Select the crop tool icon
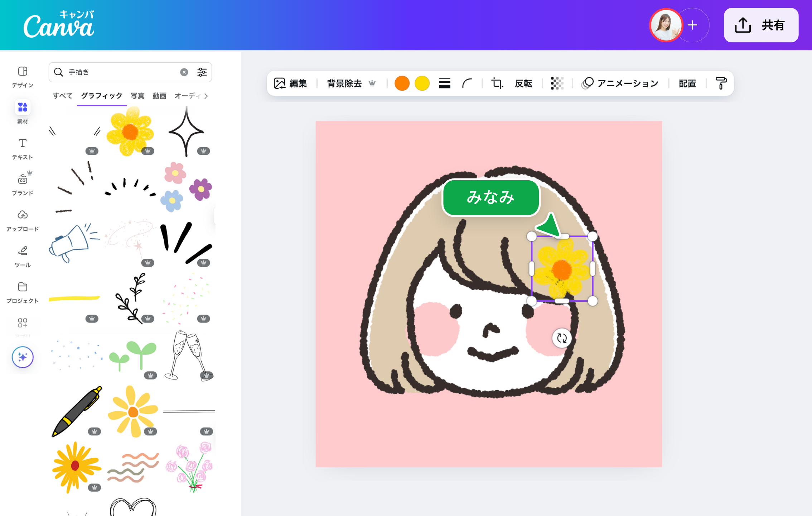 [497, 83]
